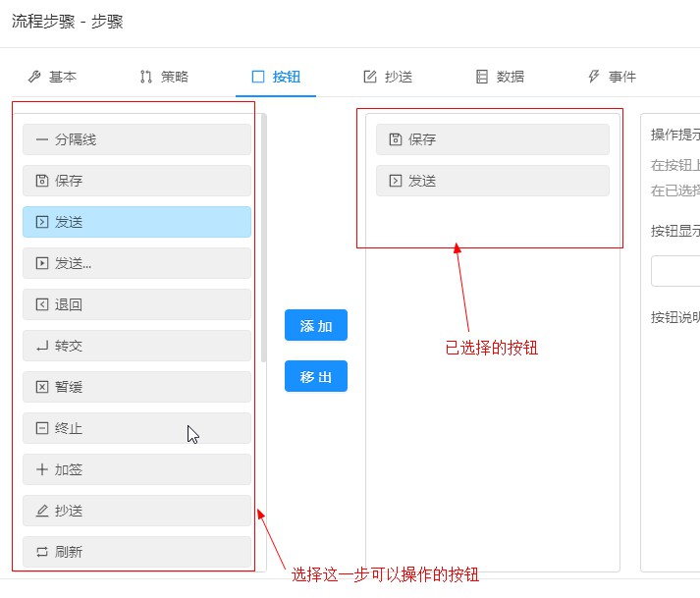Select 终止 in the available list
The image size is (700, 598).
pyautogui.click(x=137, y=428)
